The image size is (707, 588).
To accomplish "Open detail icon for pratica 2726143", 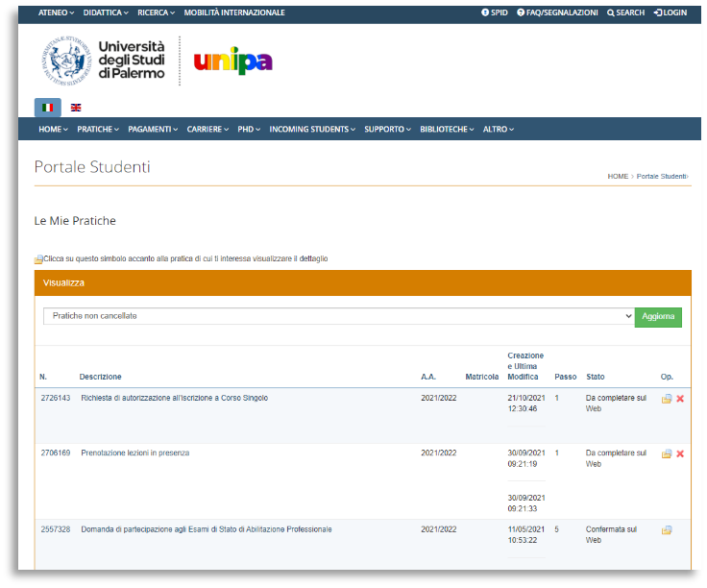I will [x=667, y=399].
